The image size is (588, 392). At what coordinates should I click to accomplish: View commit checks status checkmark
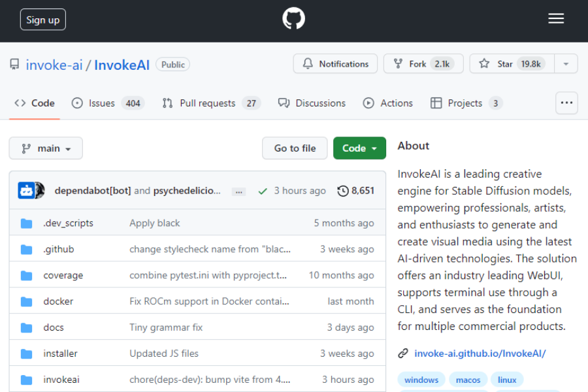tap(263, 191)
